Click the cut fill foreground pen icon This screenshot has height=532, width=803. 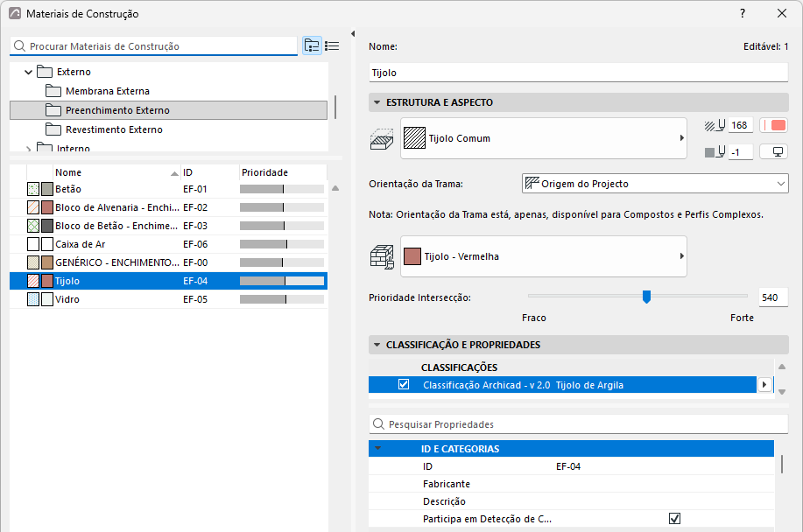coord(715,125)
